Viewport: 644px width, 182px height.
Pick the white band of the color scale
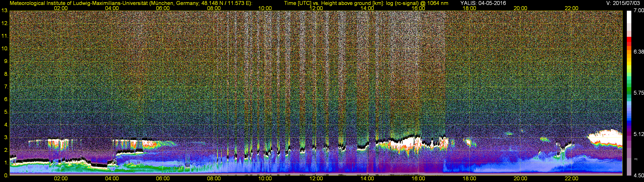coord(629,17)
